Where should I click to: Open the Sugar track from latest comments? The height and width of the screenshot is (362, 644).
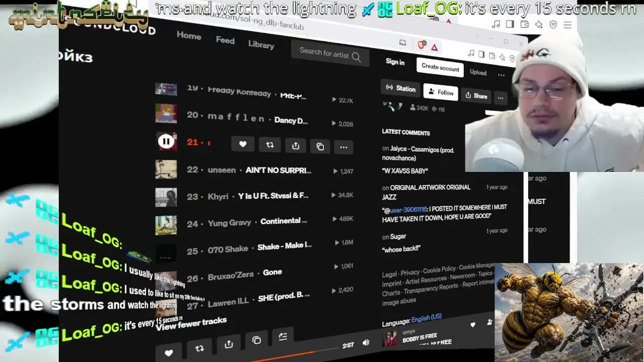point(398,236)
